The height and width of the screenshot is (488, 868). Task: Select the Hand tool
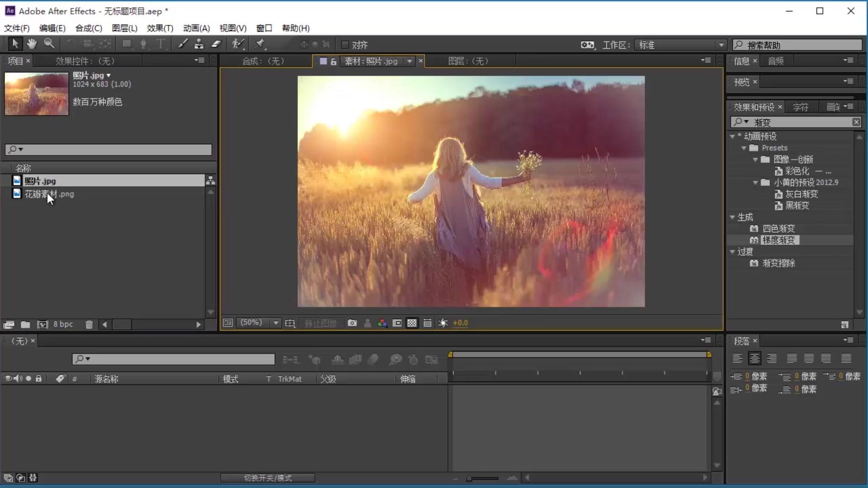[32, 44]
